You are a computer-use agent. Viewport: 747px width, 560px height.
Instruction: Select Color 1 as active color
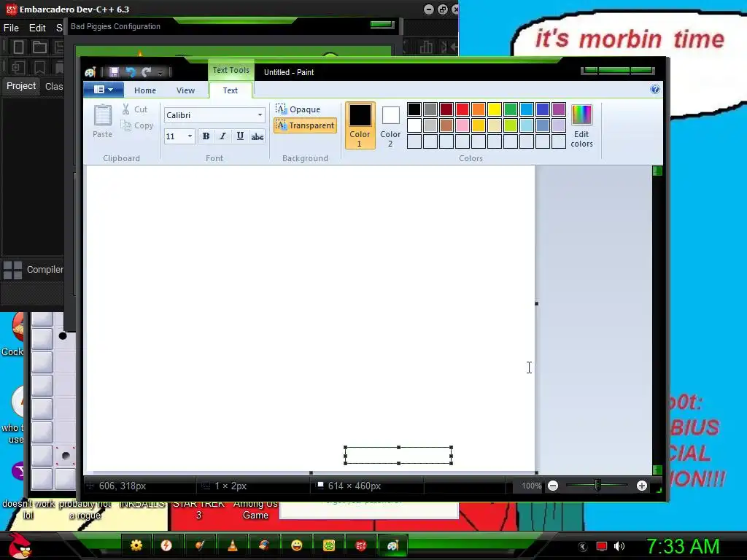pos(360,125)
